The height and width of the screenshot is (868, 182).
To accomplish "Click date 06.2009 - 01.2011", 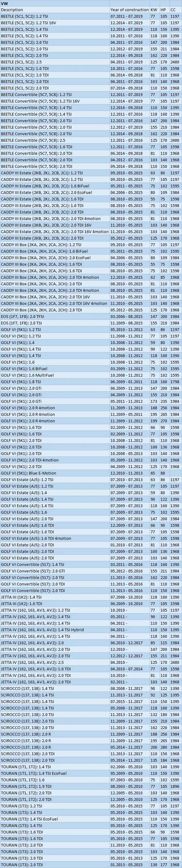I will point(126,382).
